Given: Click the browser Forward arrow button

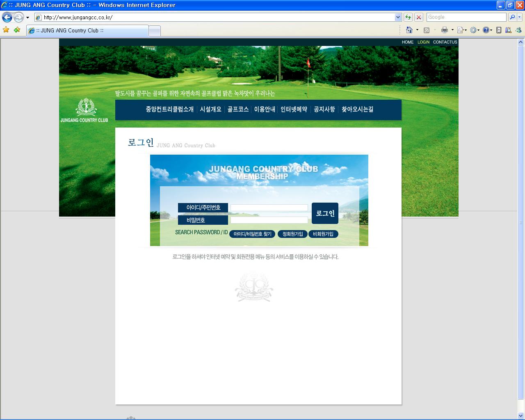Looking at the screenshot, I should click(x=18, y=17).
